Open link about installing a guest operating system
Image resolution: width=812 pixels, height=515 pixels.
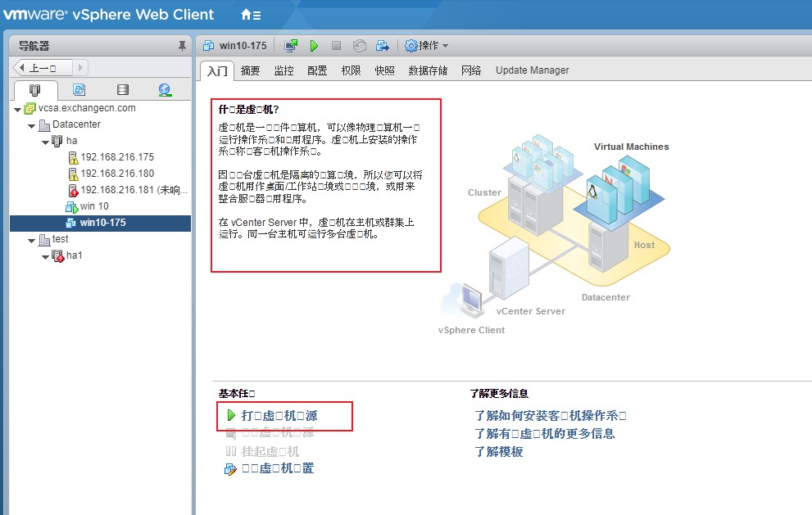point(551,416)
